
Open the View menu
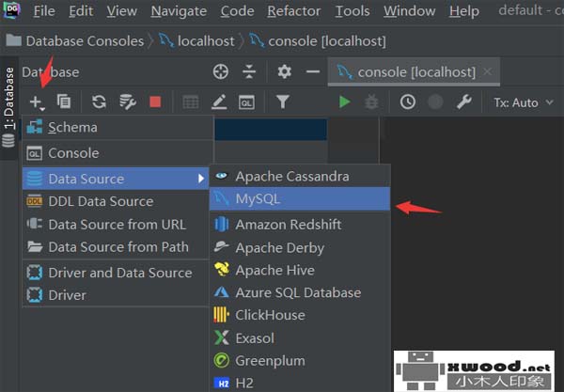(x=121, y=10)
